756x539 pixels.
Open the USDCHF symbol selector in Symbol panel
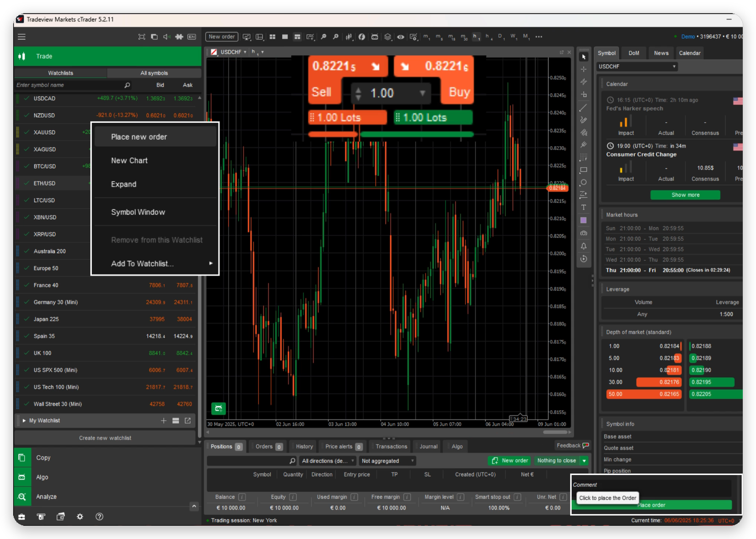tap(637, 67)
